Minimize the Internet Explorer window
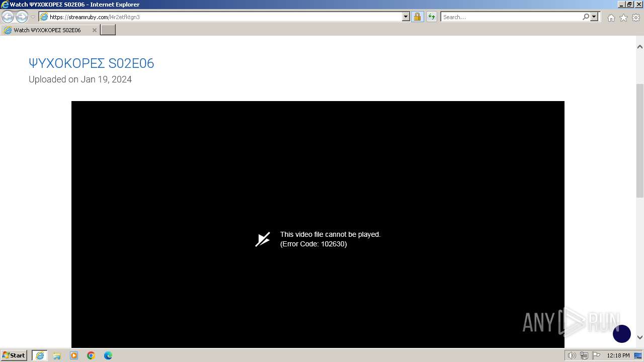Image resolution: width=644 pixels, height=362 pixels. pyautogui.click(x=621, y=4)
